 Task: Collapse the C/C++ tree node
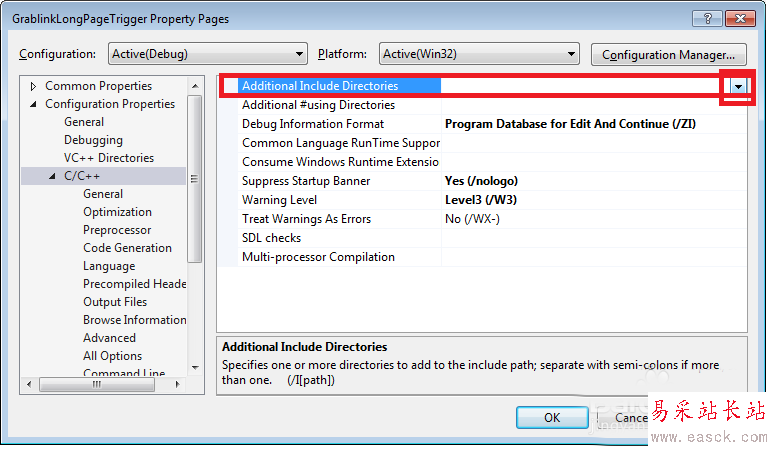[53, 176]
